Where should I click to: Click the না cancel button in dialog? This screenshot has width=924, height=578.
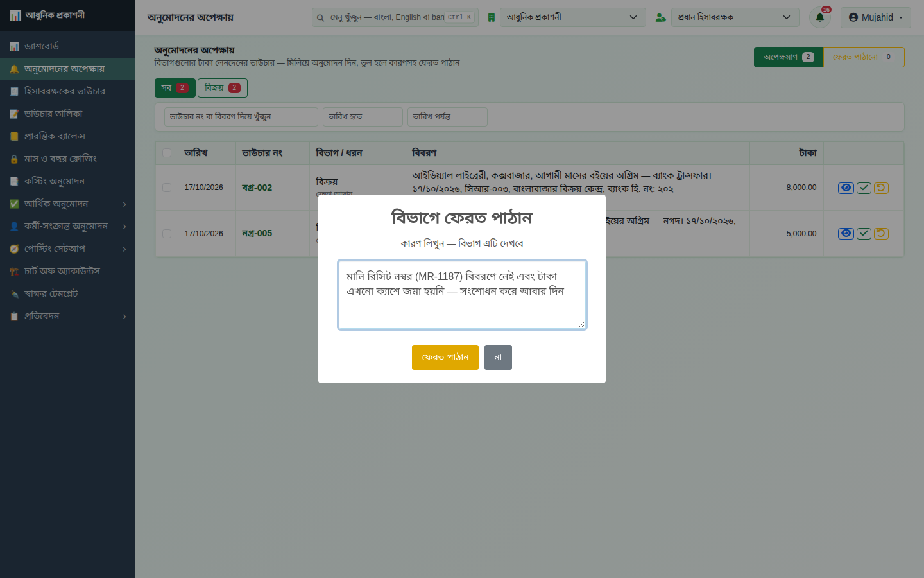pyautogui.click(x=498, y=357)
